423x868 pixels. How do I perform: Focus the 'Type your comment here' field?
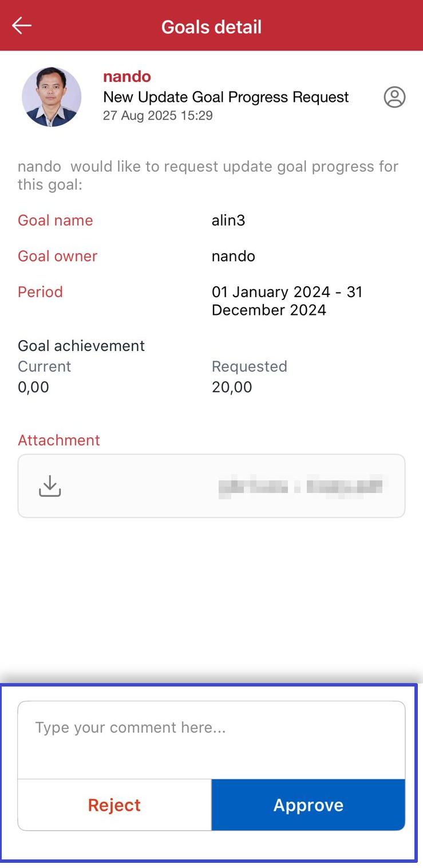[211, 739]
